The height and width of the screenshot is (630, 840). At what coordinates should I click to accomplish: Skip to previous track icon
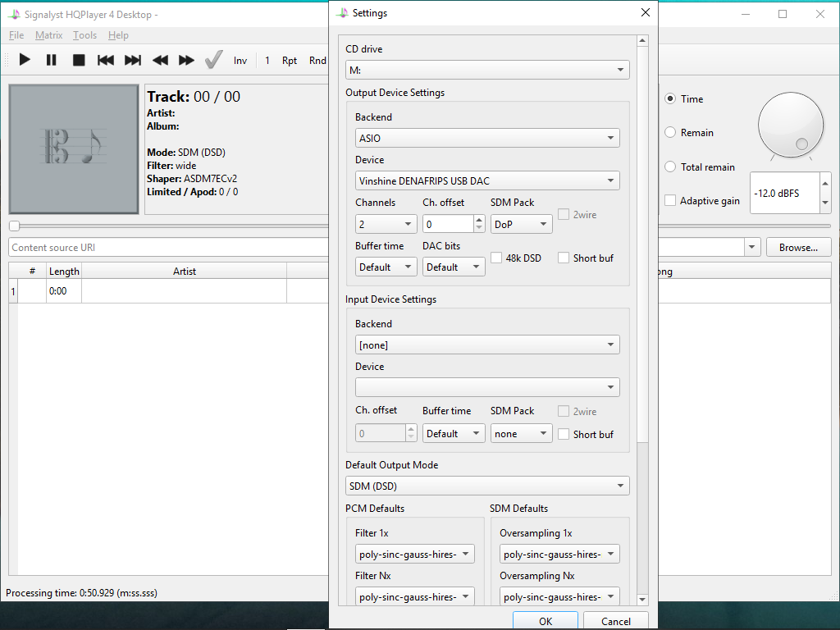106,60
